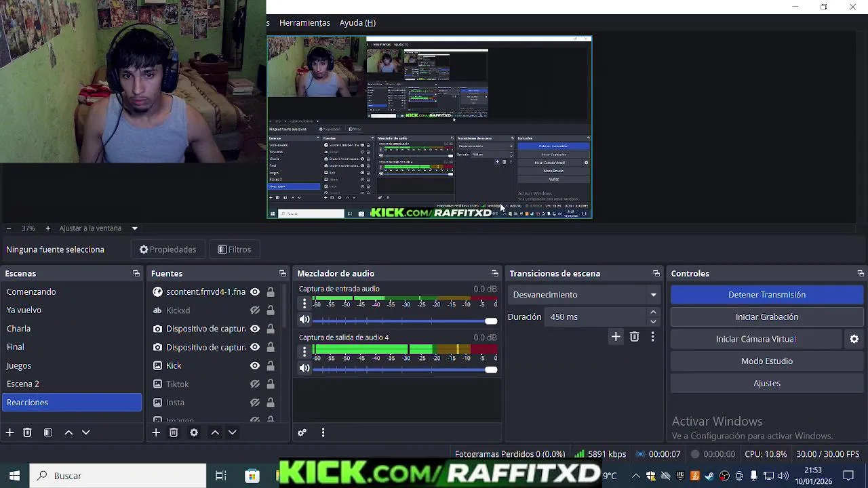The width and height of the screenshot is (868, 488).
Task: Show the Insta source
Action: click(x=255, y=403)
